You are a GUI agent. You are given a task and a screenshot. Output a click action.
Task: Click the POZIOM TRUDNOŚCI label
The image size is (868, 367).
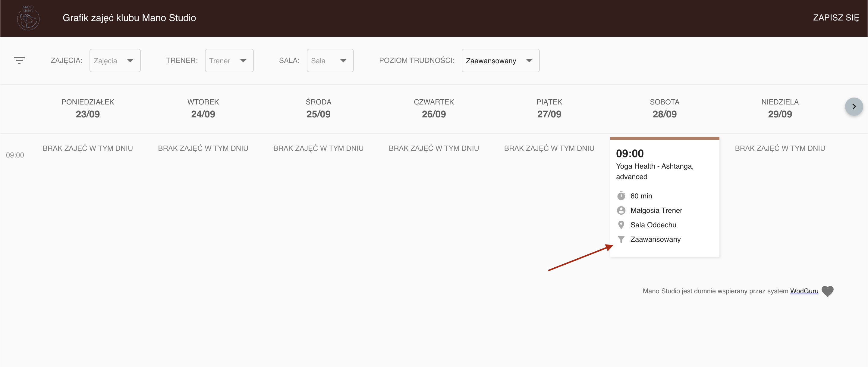pyautogui.click(x=417, y=61)
